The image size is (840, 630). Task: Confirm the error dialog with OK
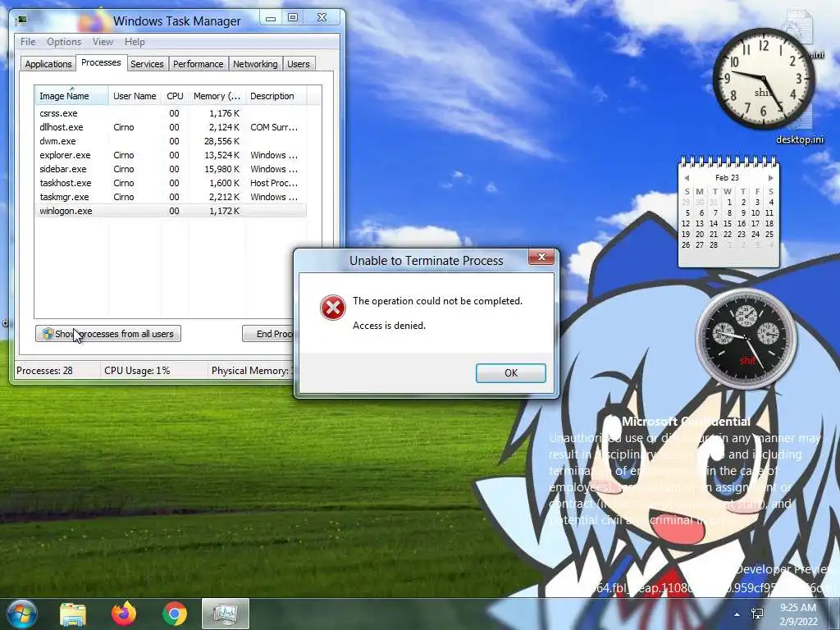point(510,373)
